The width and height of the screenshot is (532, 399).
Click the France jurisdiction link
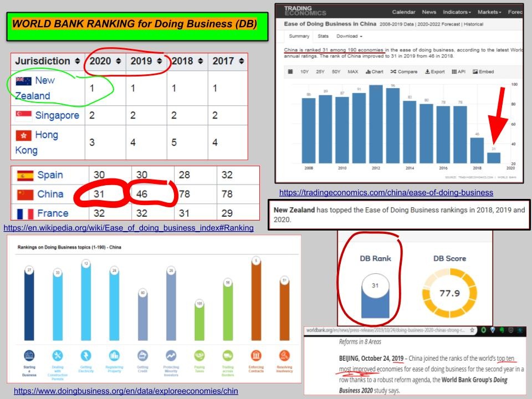(x=53, y=213)
